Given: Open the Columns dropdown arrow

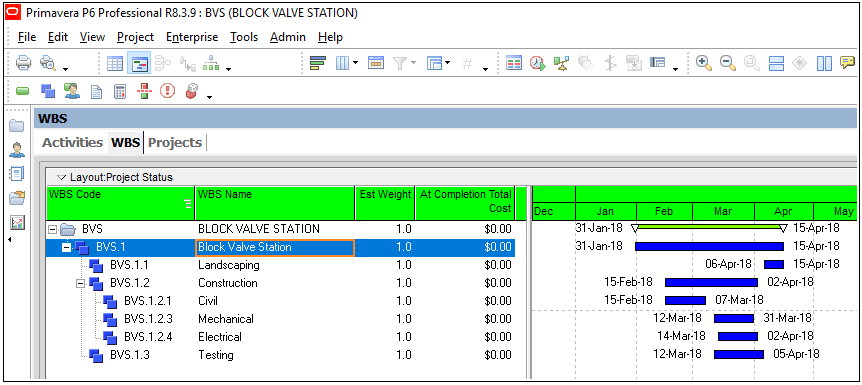Looking at the screenshot, I should pos(355,63).
